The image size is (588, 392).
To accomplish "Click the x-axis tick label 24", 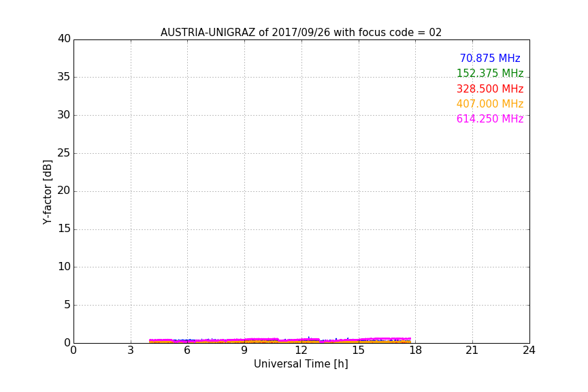I will click(529, 350).
